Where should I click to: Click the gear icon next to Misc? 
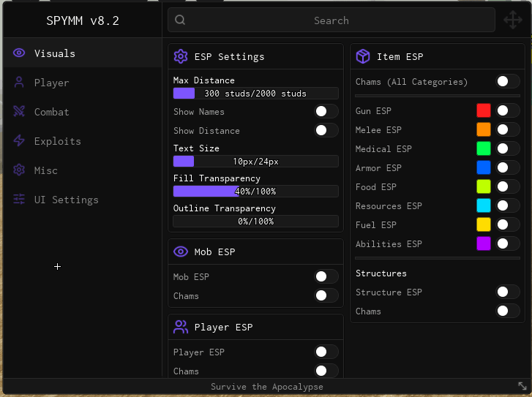pyautogui.click(x=19, y=170)
